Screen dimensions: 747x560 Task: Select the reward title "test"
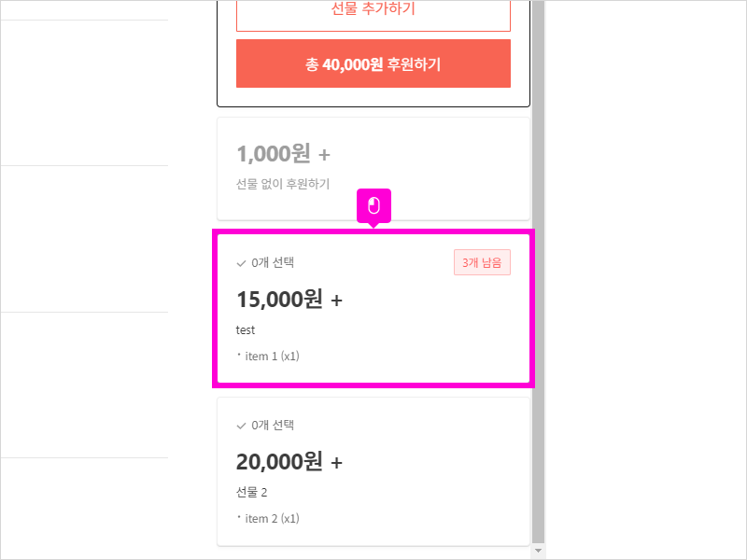coord(246,330)
